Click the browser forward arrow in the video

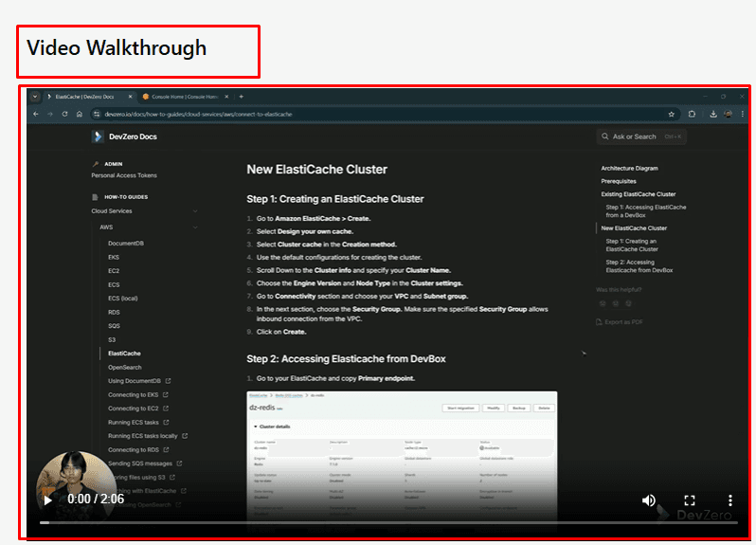(50, 115)
